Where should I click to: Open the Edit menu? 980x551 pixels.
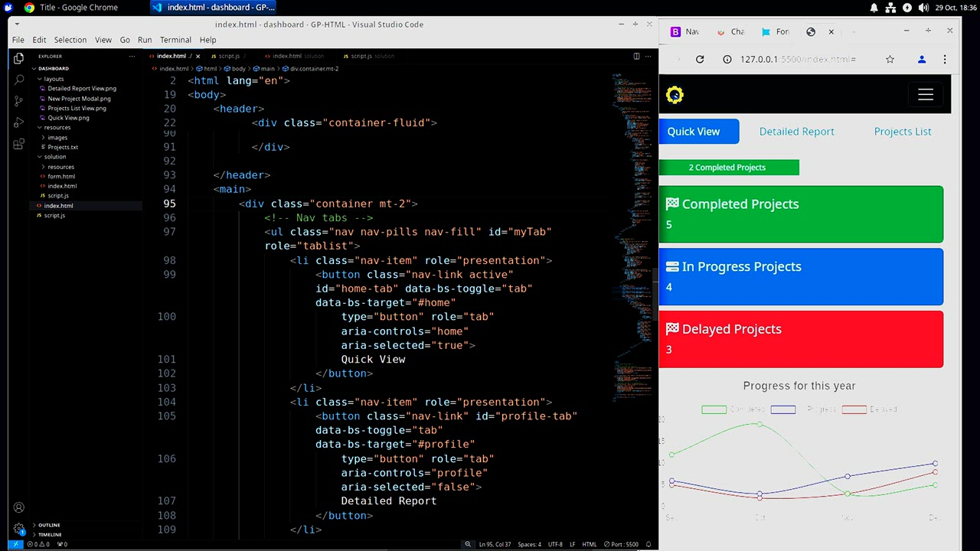tap(39, 40)
